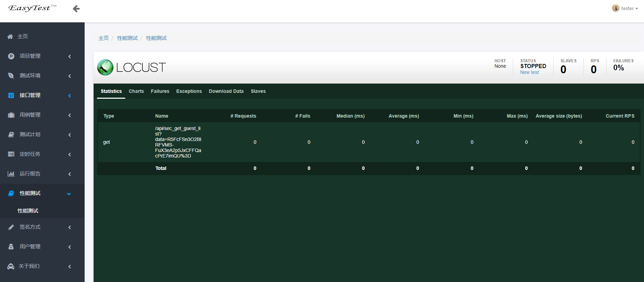This screenshot has height=282, width=644.
Task: Click the 用户管理 user icon
Action: 11,247
